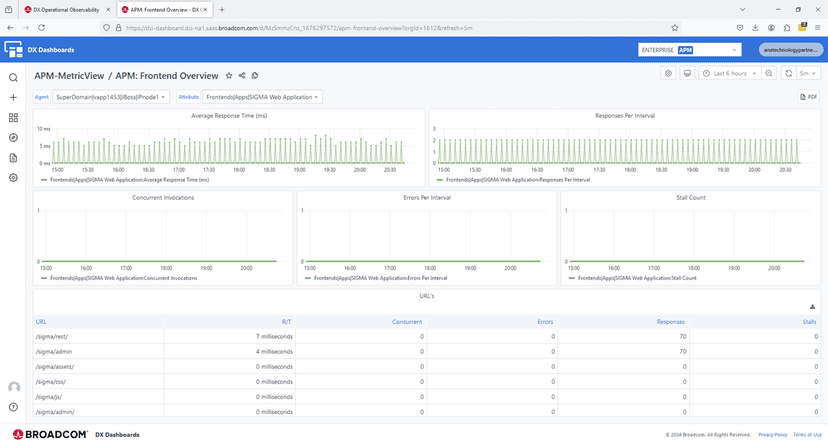Click the zoom out time range icon
Image resolution: width=828 pixels, height=445 pixels.
click(x=769, y=74)
